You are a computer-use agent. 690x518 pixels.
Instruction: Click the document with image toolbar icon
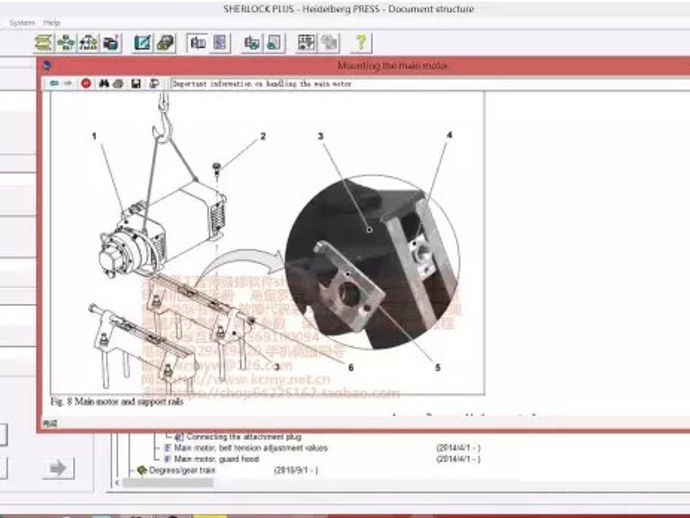click(274, 43)
